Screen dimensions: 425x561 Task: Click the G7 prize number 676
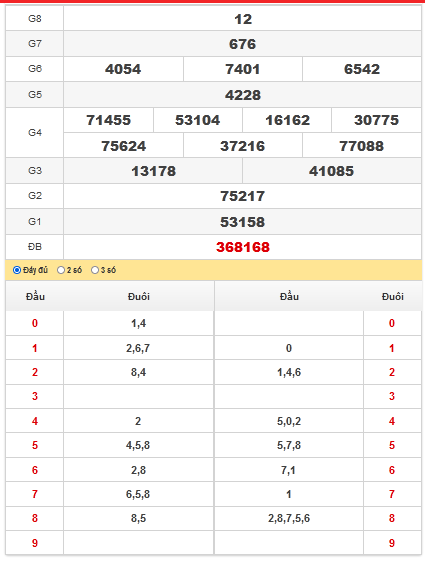click(243, 44)
